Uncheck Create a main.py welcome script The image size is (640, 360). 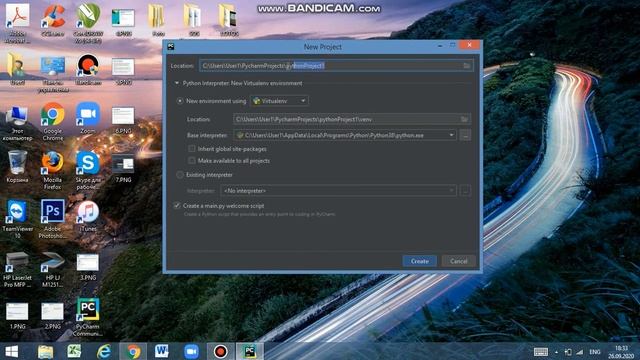177,206
